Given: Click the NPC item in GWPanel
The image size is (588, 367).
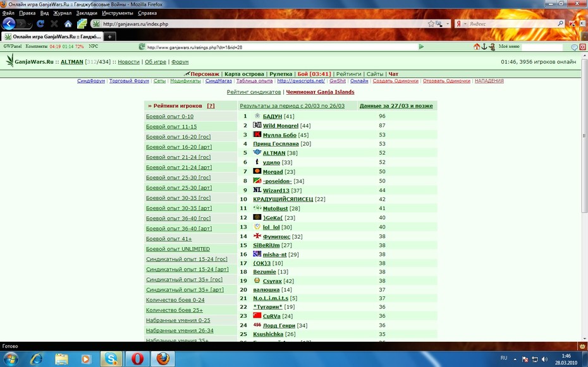Looking at the screenshot, I should click(x=94, y=47).
